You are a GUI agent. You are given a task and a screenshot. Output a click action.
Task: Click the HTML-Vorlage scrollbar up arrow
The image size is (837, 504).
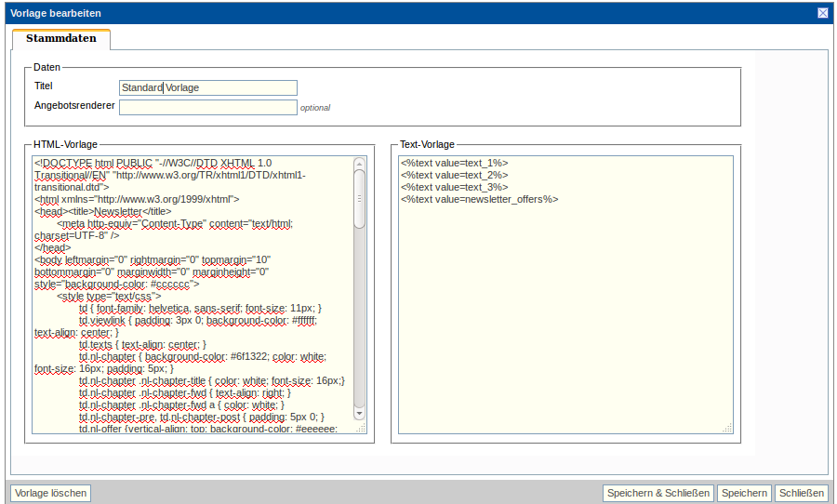click(360, 163)
